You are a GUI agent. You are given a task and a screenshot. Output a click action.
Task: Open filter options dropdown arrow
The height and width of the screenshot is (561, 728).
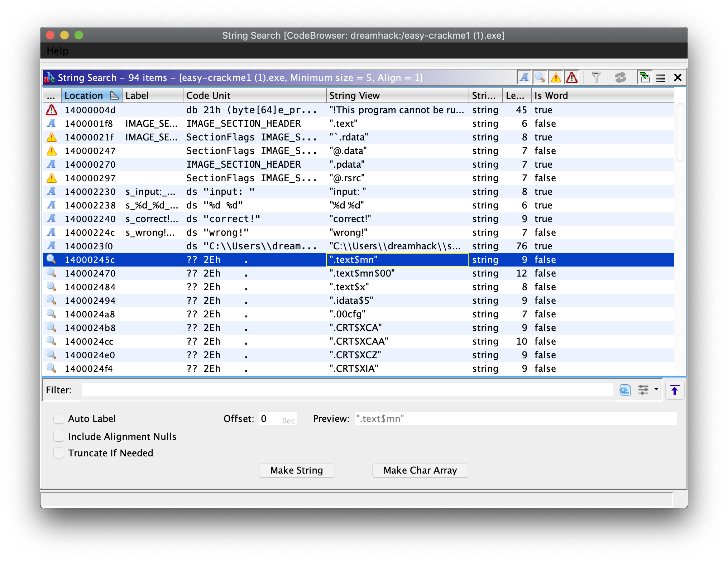(x=656, y=389)
